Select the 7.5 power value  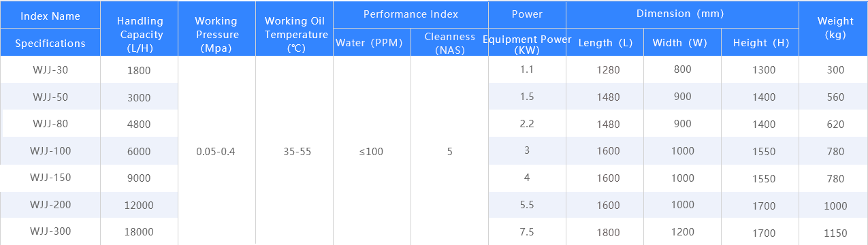(527, 231)
